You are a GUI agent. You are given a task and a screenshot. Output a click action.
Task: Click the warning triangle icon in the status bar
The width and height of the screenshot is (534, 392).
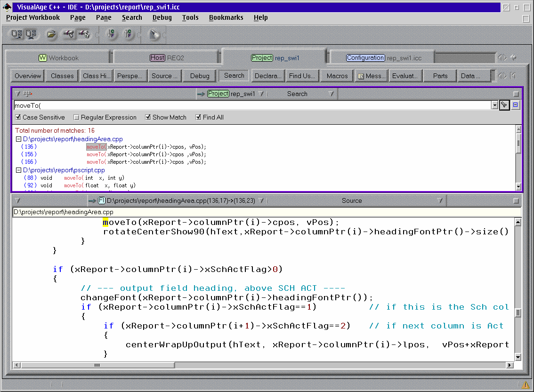[x=526, y=385]
